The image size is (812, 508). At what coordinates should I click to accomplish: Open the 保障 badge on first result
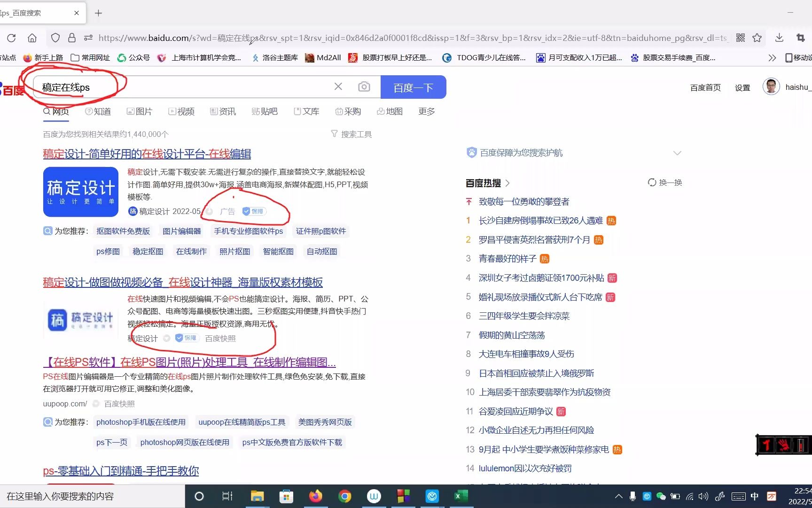[x=254, y=211]
